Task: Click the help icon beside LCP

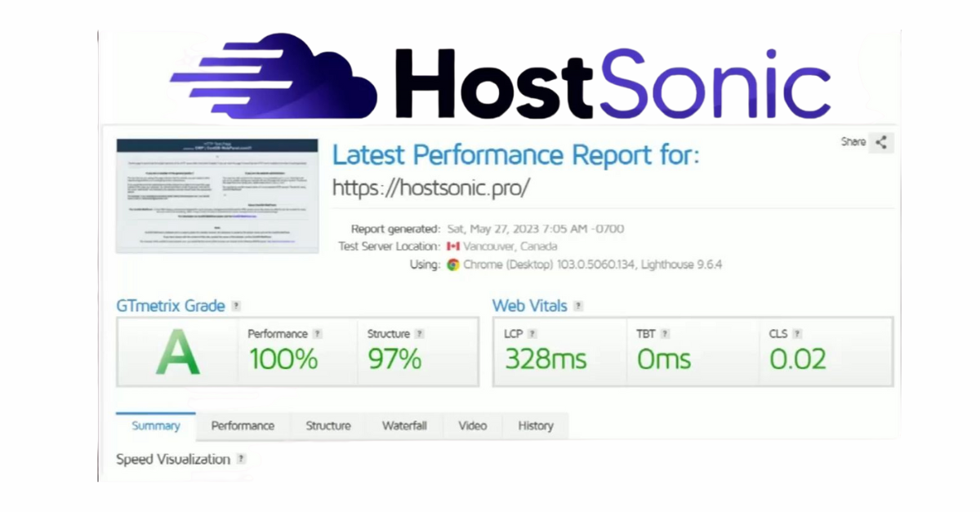Action: [532, 334]
